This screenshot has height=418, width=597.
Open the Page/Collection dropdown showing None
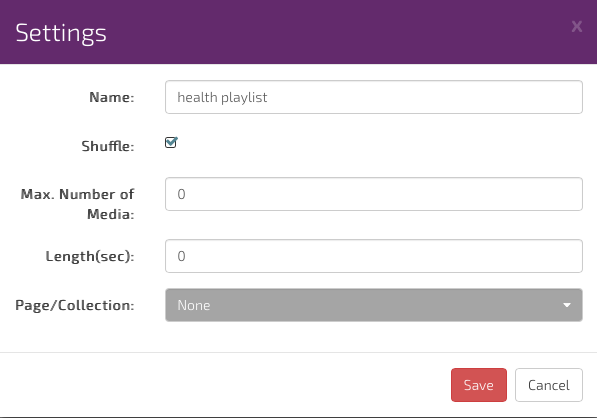point(374,305)
